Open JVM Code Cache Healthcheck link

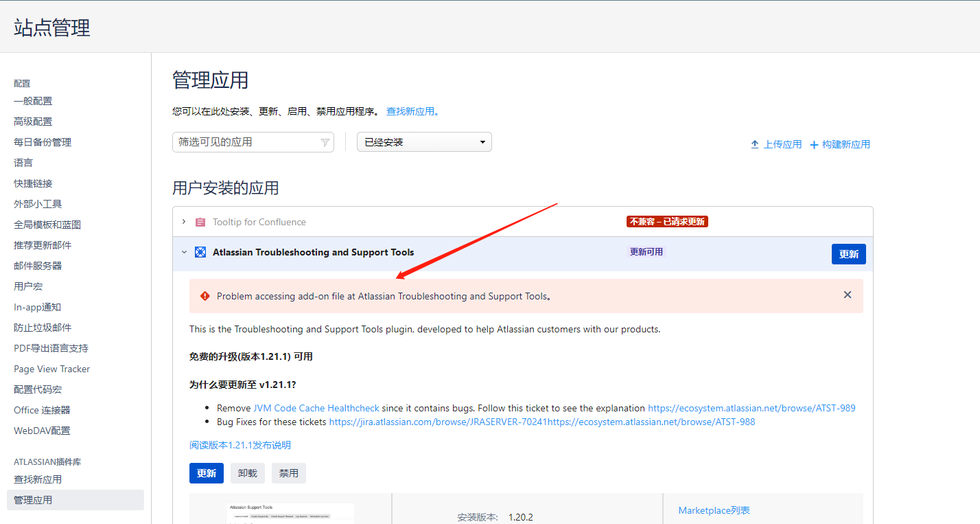316,408
